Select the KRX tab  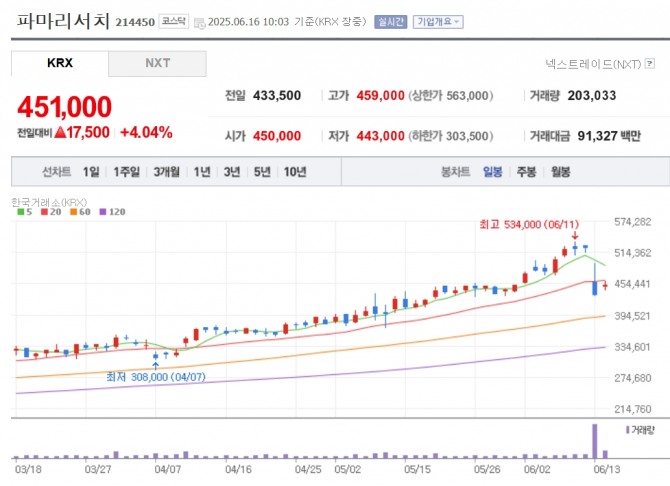pos(60,63)
